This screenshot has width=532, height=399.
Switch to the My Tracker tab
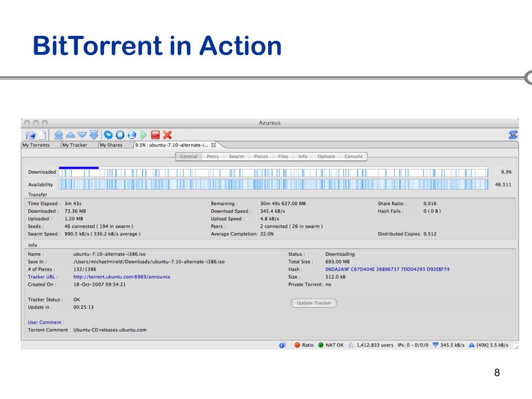75,145
